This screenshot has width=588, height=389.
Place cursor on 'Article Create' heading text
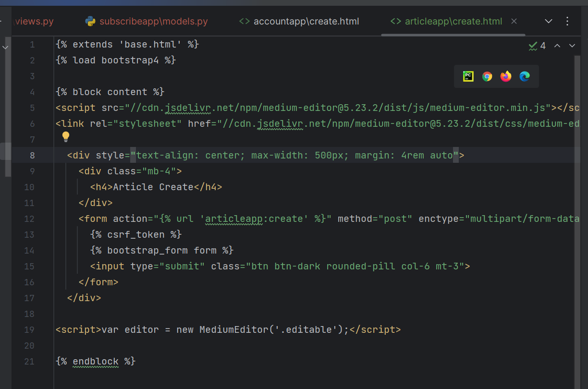pos(153,187)
